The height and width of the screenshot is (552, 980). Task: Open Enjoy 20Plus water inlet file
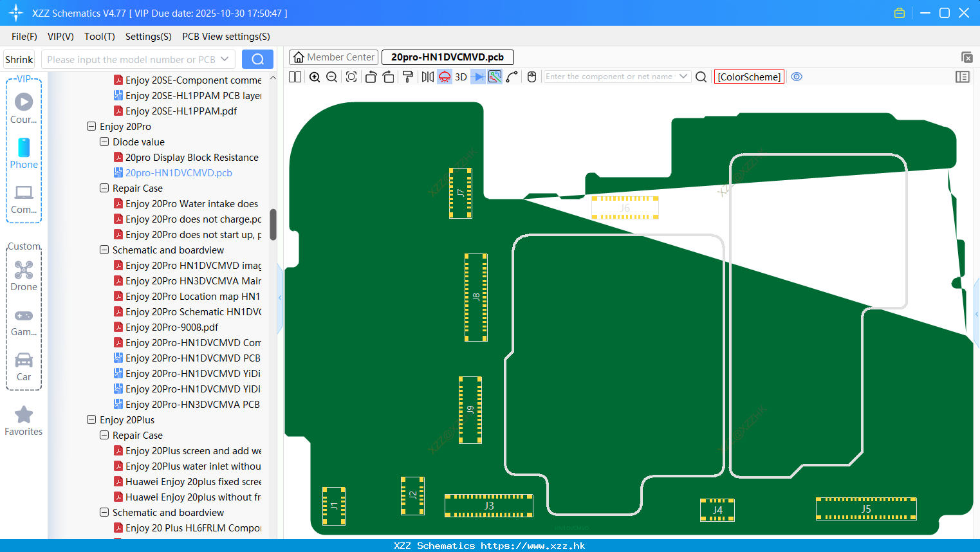188,466
